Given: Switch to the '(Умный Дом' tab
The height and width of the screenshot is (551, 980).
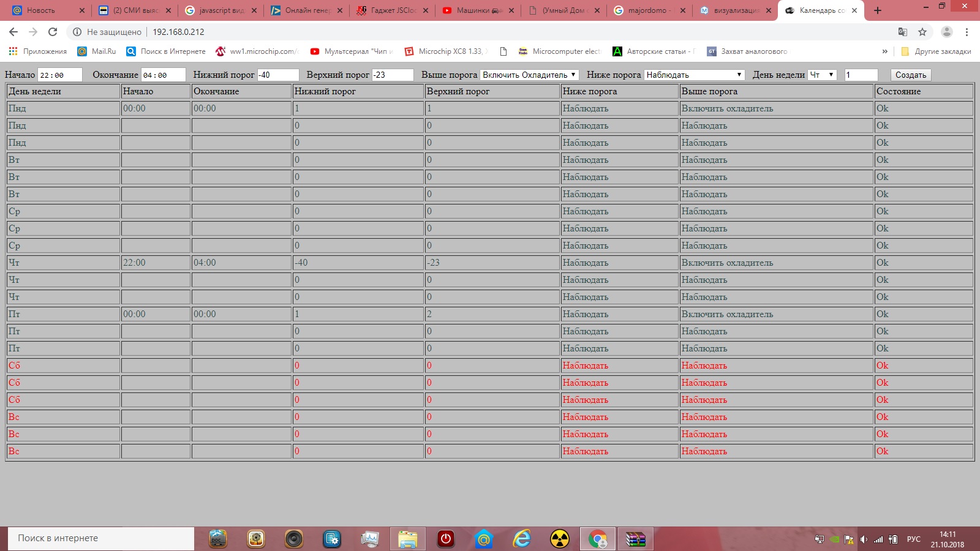Looking at the screenshot, I should (564, 10).
